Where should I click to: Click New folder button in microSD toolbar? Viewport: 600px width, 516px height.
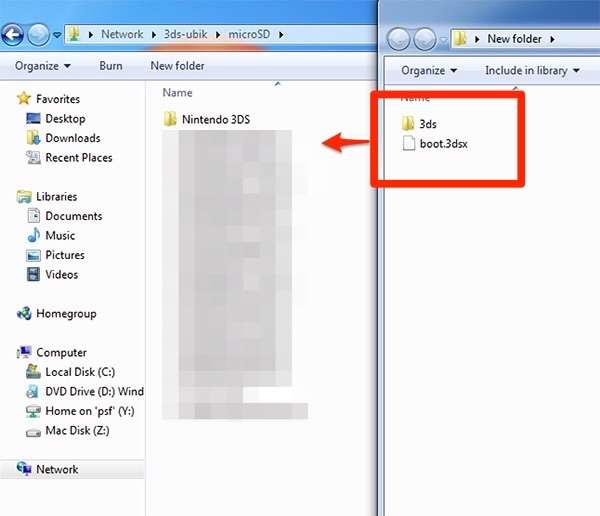click(178, 66)
